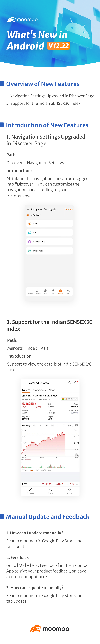Click the search icon in Detailed Quotes
This screenshot has height=644, width=100.
pos(70,383)
